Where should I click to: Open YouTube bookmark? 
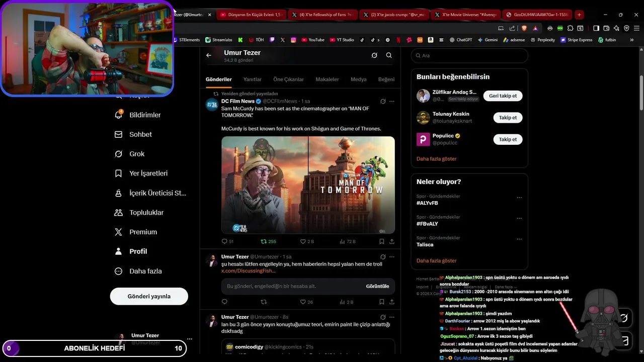coord(312,40)
